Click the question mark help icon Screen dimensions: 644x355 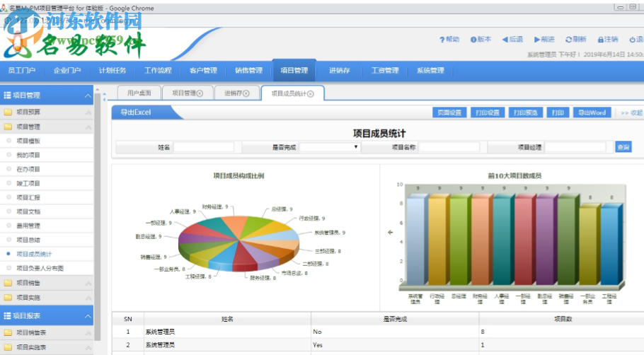[442, 40]
